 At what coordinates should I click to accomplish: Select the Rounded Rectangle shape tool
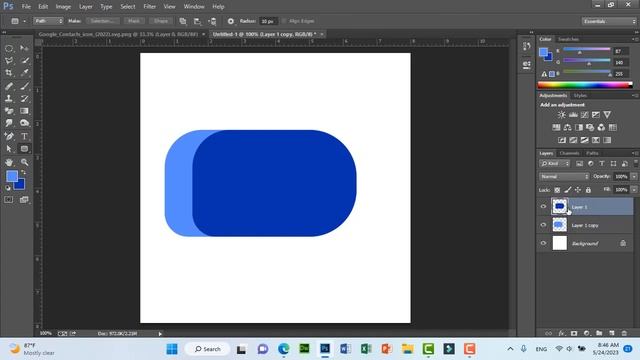point(24,149)
